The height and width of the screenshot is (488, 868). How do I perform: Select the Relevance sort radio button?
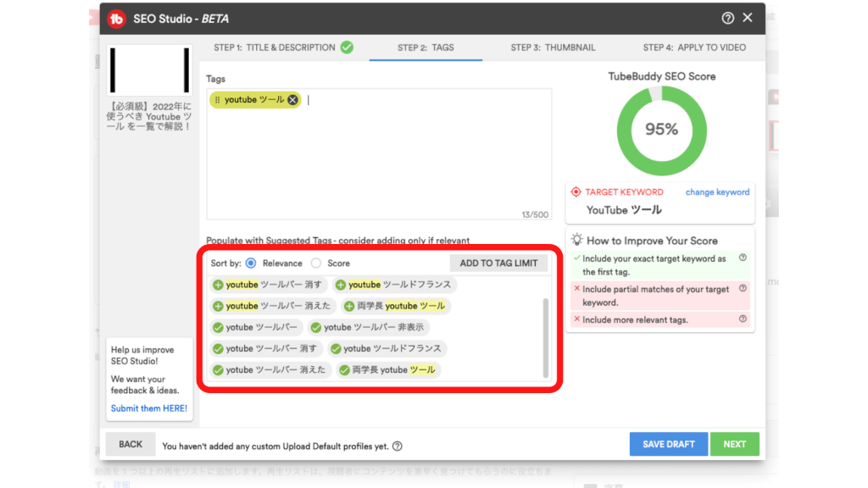251,263
